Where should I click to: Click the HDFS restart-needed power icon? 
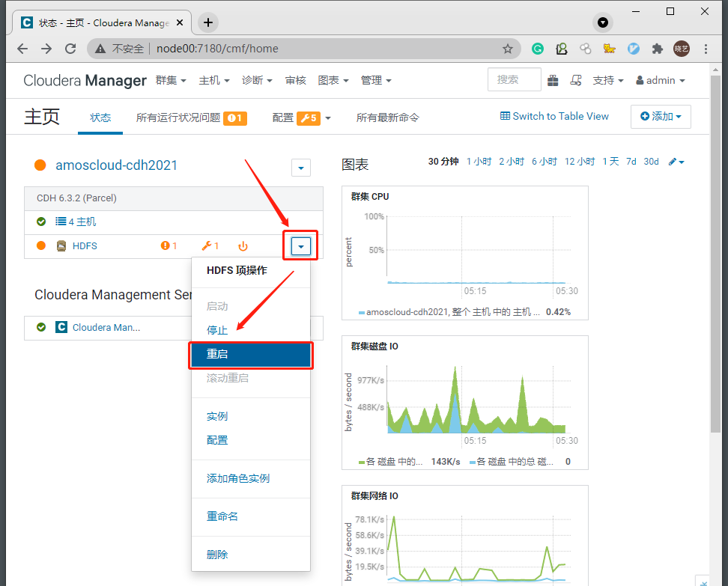click(x=243, y=246)
